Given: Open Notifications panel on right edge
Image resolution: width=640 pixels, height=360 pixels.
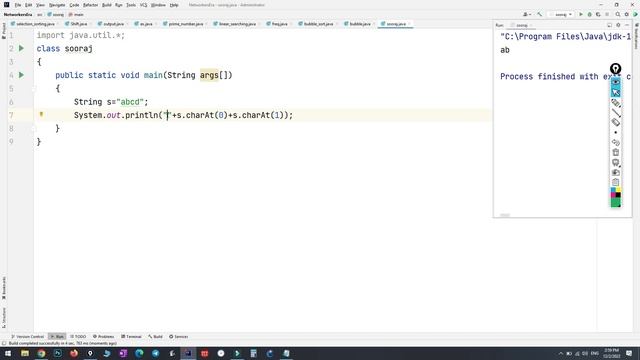Looking at the screenshot, I should (x=636, y=37).
